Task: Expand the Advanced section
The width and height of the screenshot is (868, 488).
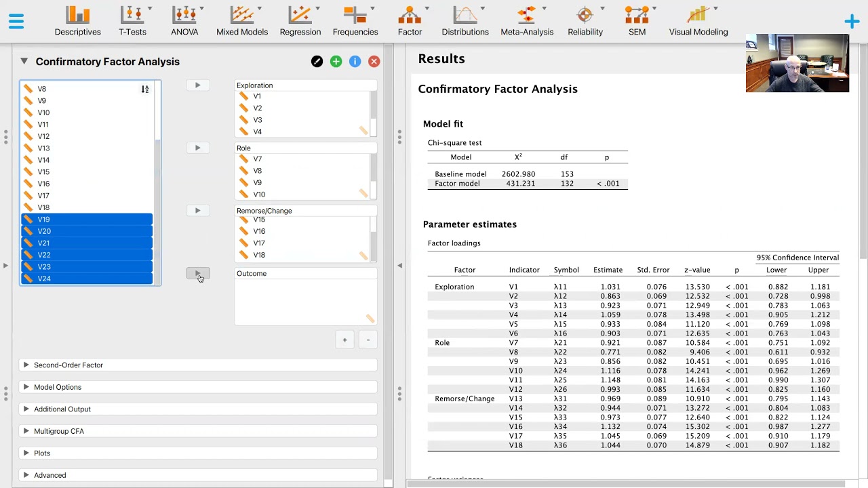Action: [198, 475]
